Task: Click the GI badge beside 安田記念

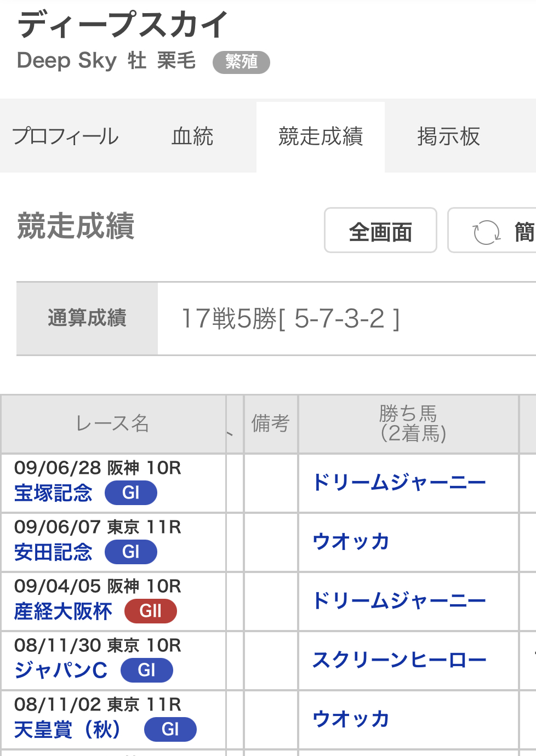Action: [x=131, y=552]
